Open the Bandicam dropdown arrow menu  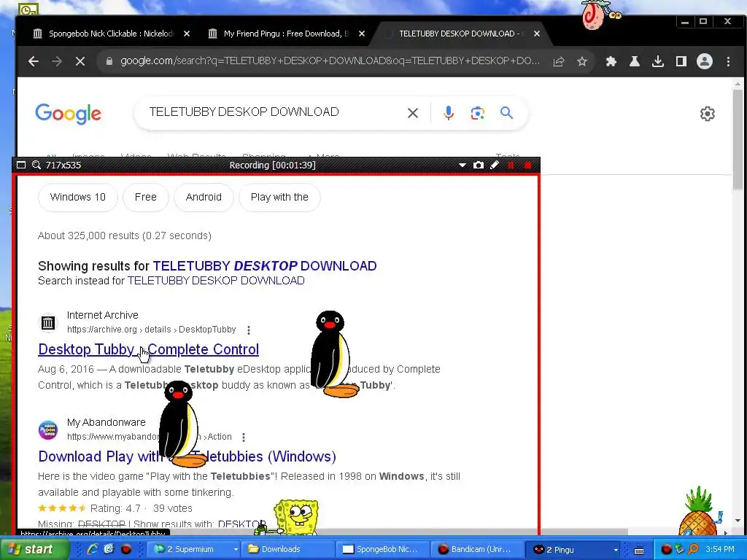click(462, 166)
